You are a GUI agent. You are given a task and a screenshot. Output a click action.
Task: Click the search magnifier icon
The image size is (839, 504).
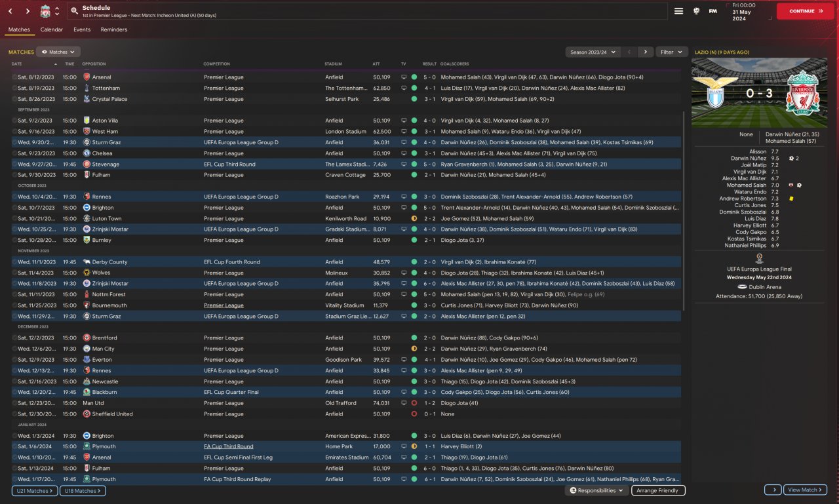[x=75, y=11]
